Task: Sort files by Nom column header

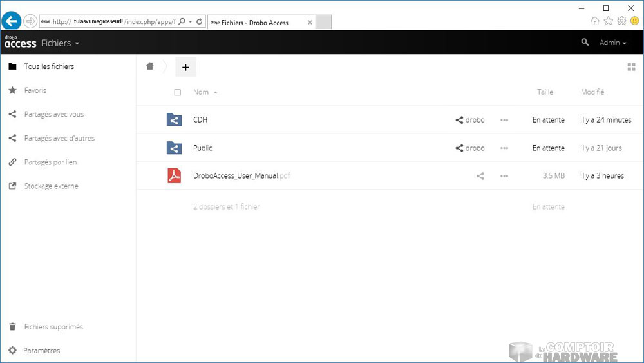Action: coord(201,92)
